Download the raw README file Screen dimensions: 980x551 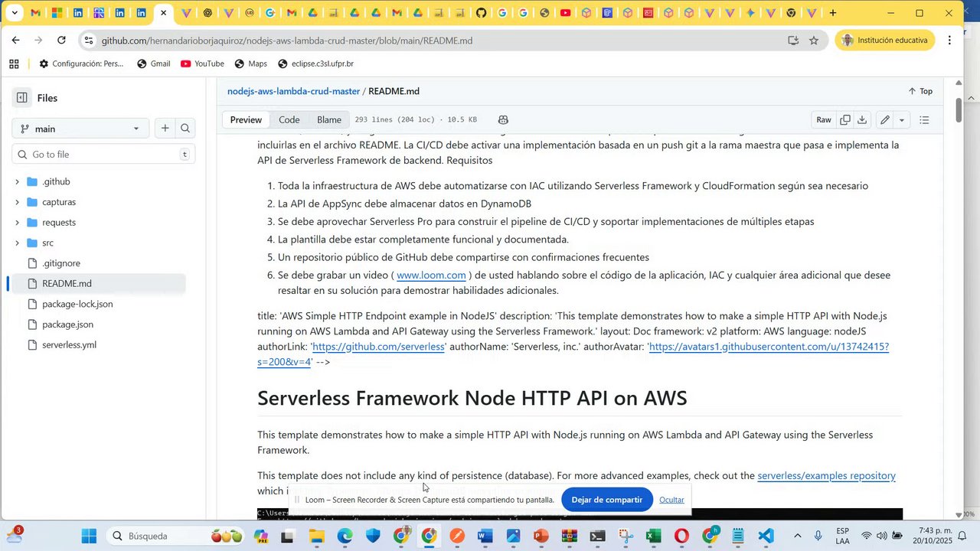(862, 120)
